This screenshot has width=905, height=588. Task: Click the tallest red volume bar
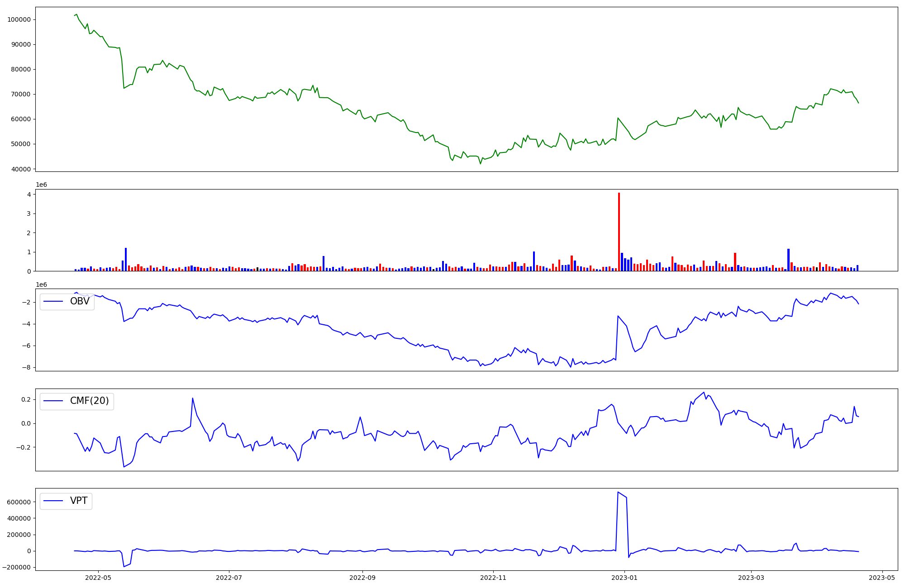[619, 232]
